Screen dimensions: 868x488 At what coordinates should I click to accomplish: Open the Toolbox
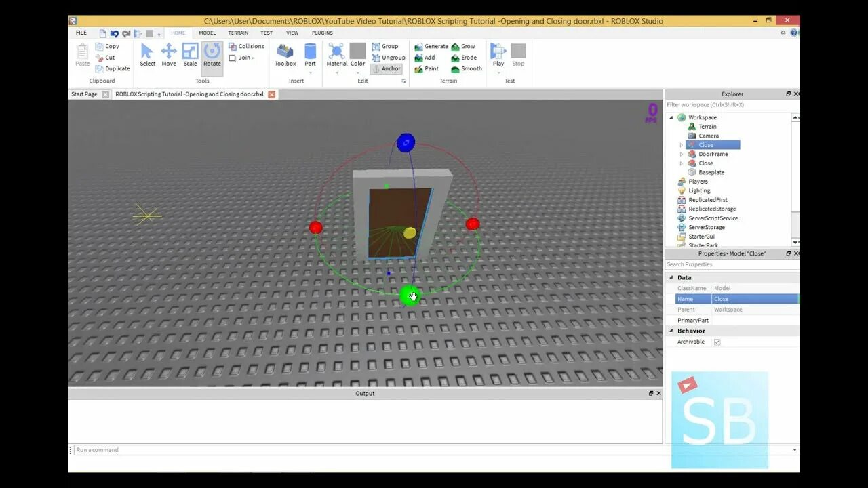coord(285,56)
